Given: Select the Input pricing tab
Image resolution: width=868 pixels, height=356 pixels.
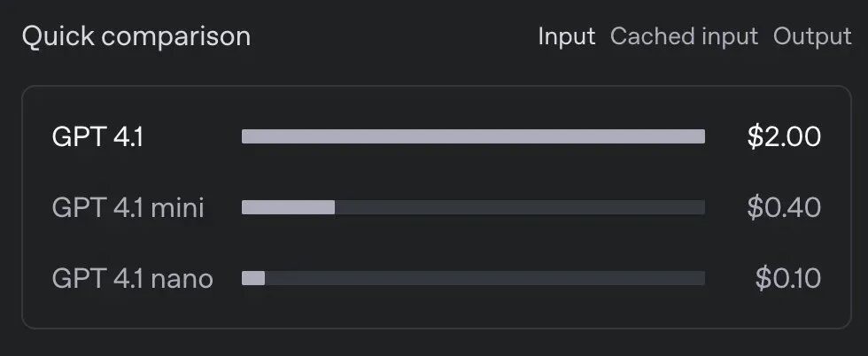Looking at the screenshot, I should tap(566, 36).
